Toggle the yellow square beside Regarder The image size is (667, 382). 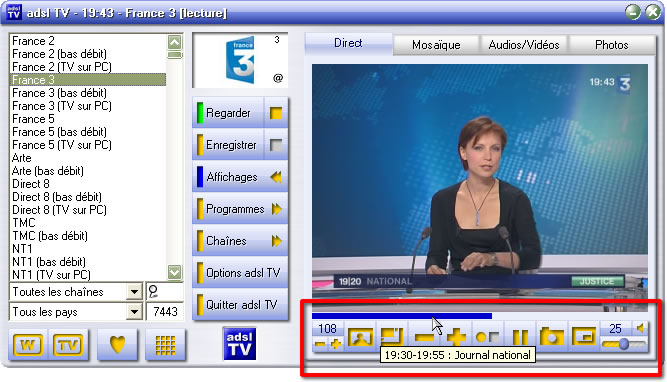coord(276,113)
